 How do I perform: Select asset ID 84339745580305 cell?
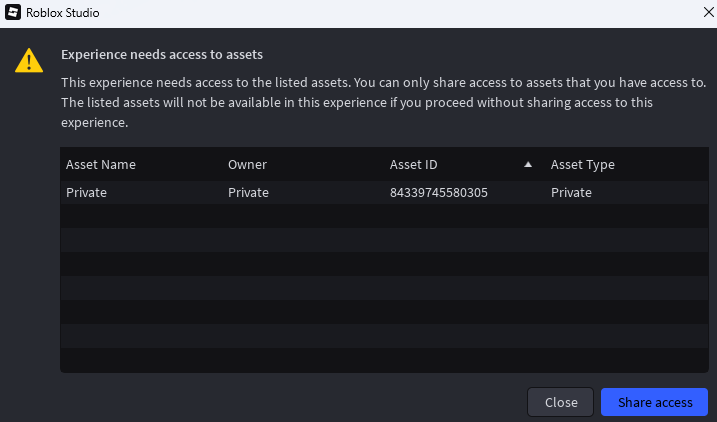(438, 193)
